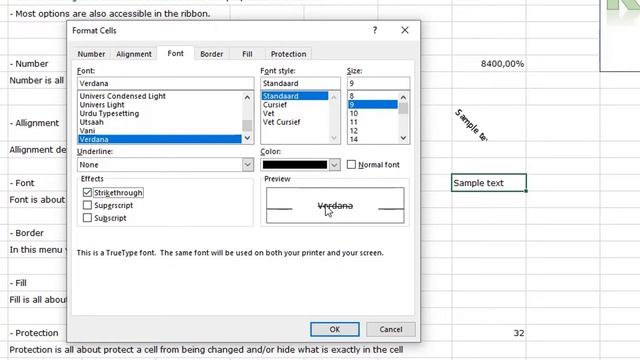
Task: Click size list scroll down arrow
Action: coord(403,138)
